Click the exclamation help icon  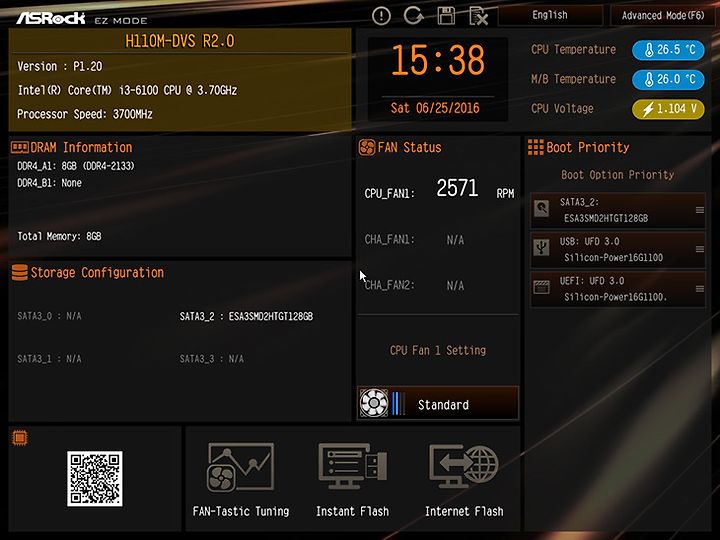381,16
